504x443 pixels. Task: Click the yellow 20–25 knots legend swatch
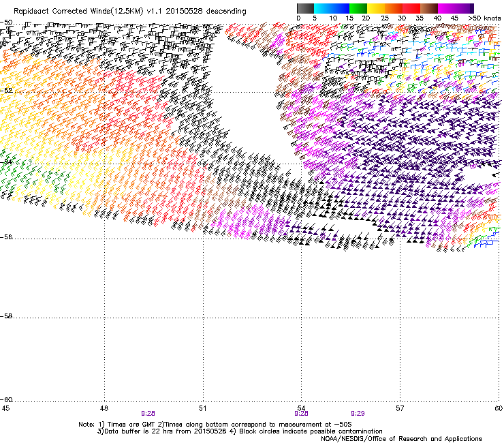376,8
